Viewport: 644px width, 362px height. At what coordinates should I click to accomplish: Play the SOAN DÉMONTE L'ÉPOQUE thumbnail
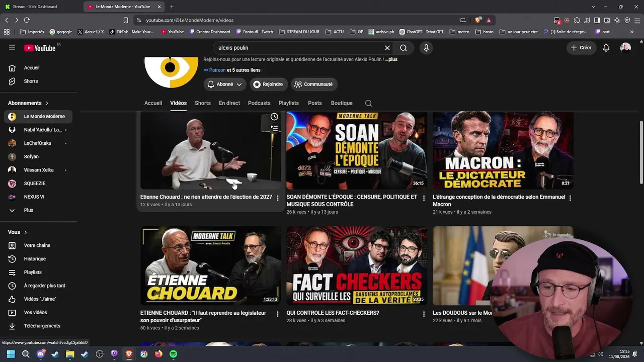(x=357, y=150)
